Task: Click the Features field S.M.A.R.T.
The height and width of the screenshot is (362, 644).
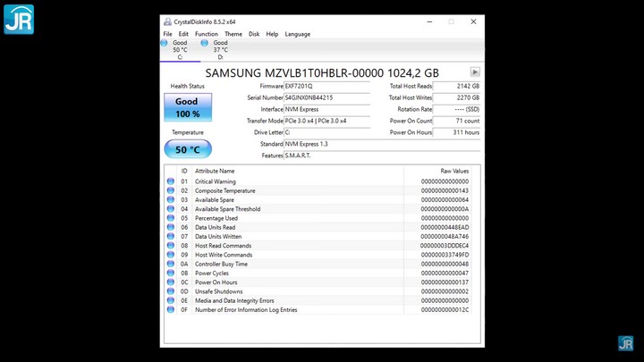Action: (x=382, y=156)
